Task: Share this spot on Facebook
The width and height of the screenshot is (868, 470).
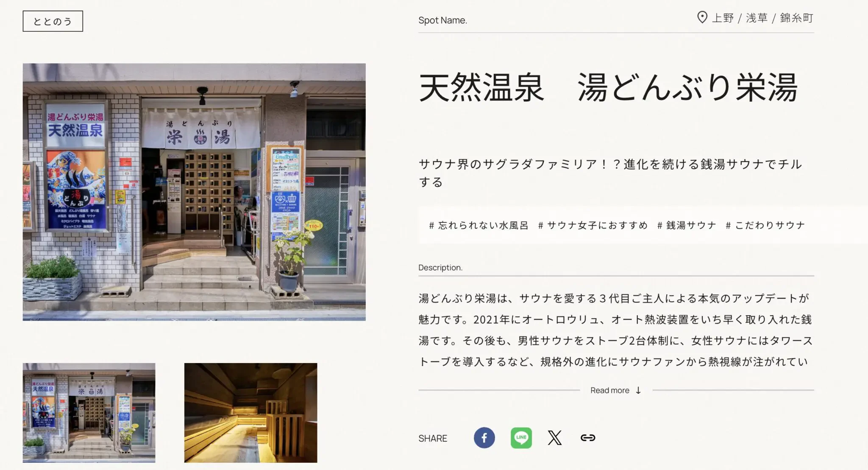Action: [484, 438]
